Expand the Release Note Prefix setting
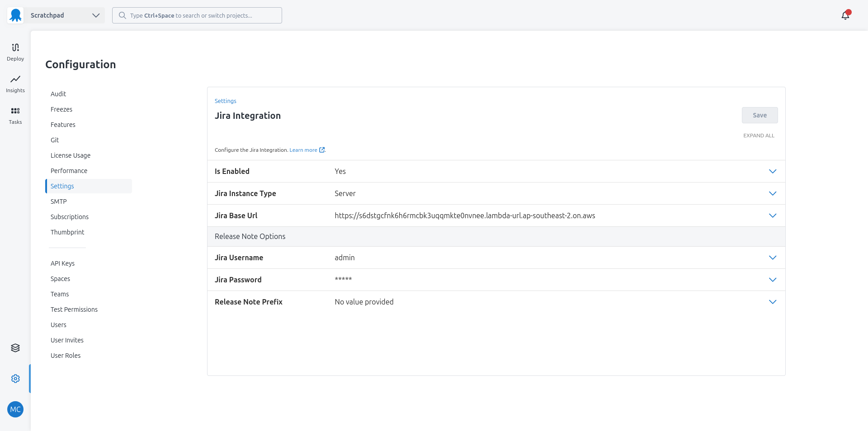Viewport: 868px width, 431px height. click(x=773, y=302)
